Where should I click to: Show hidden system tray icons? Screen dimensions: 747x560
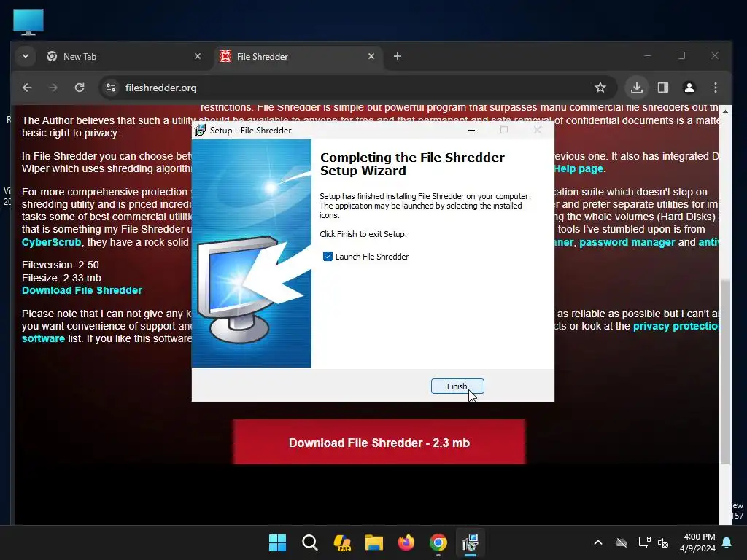coord(598,542)
